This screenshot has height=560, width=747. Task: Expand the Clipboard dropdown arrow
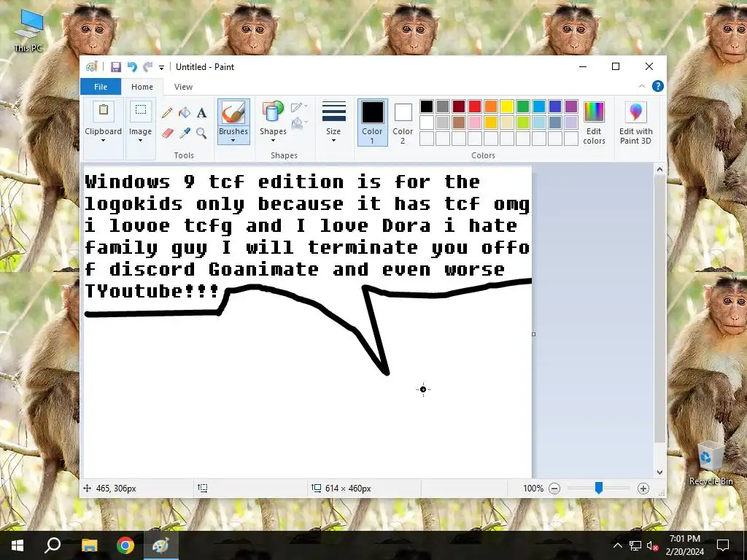(x=103, y=141)
